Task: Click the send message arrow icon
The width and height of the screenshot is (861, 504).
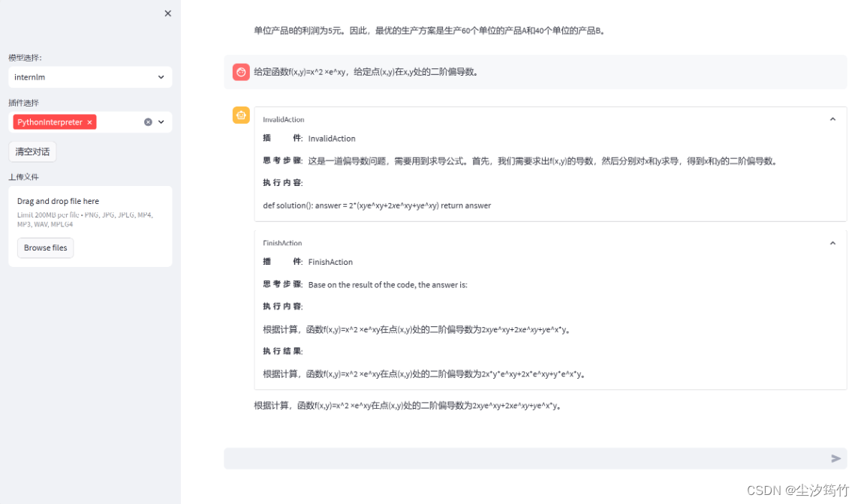Action: [835, 458]
